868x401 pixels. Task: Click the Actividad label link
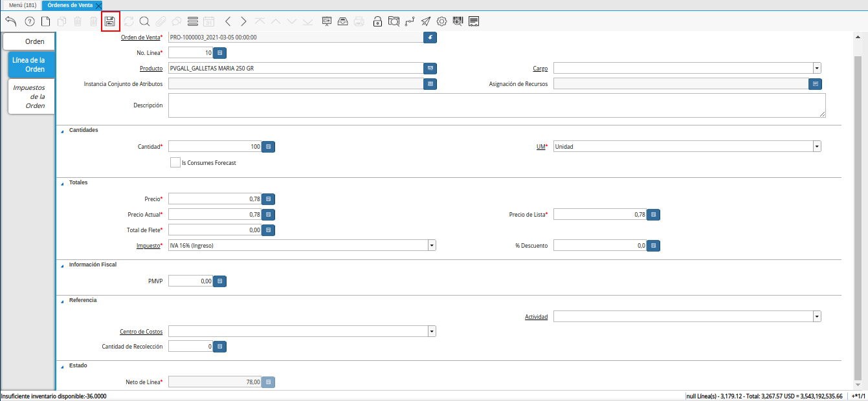(536, 317)
